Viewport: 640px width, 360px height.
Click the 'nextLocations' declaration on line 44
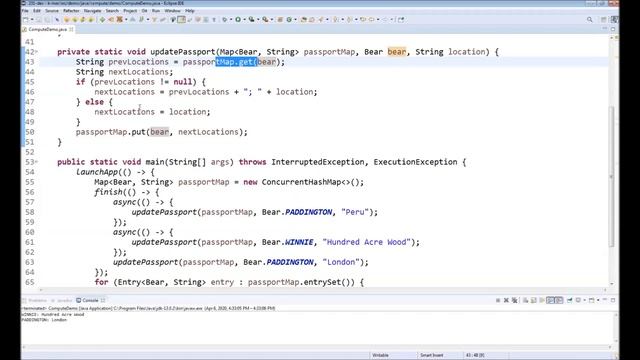[139, 72]
